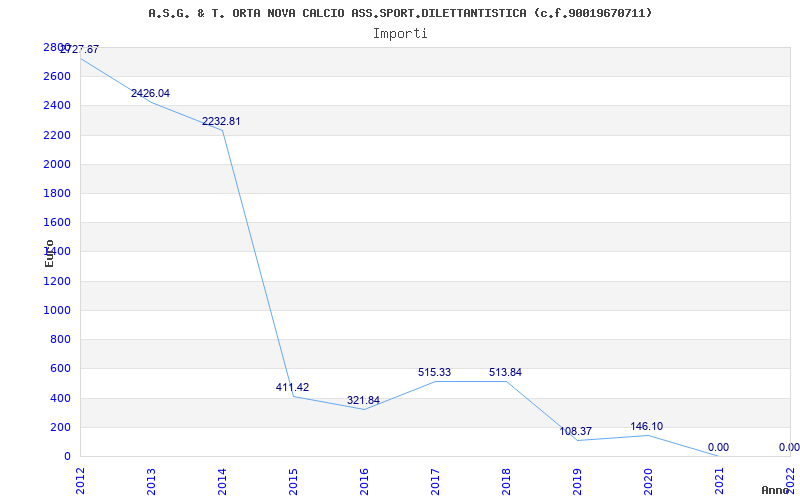Select the 2426.04 data label
This screenshot has width=800, height=500.
(151, 93)
